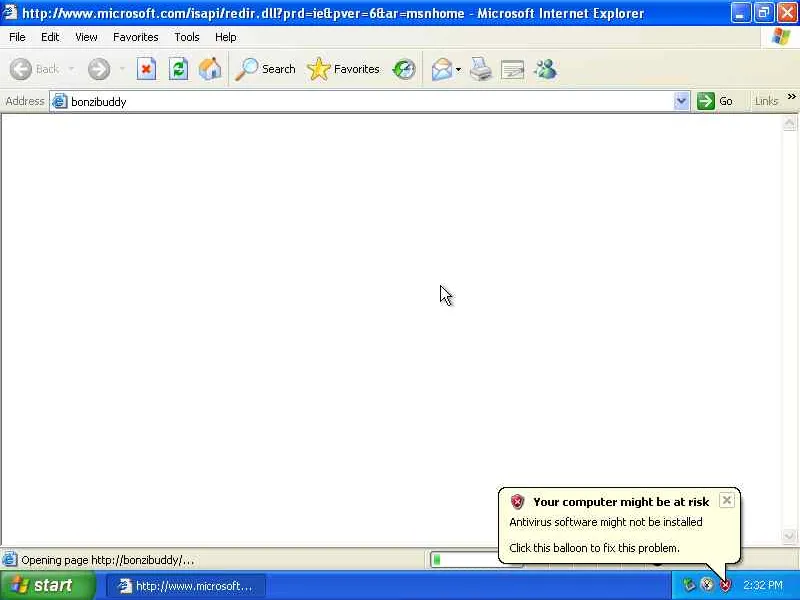
Task: Click the status bar page icon
Action: [x=9, y=560]
